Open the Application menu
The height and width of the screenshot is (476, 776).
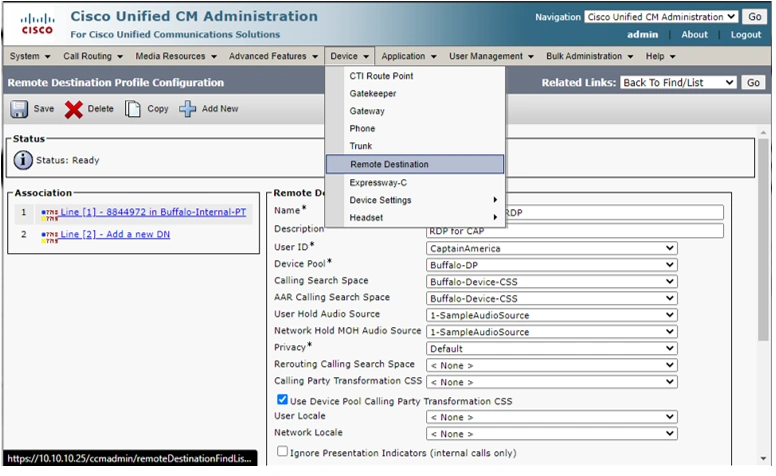(408, 56)
